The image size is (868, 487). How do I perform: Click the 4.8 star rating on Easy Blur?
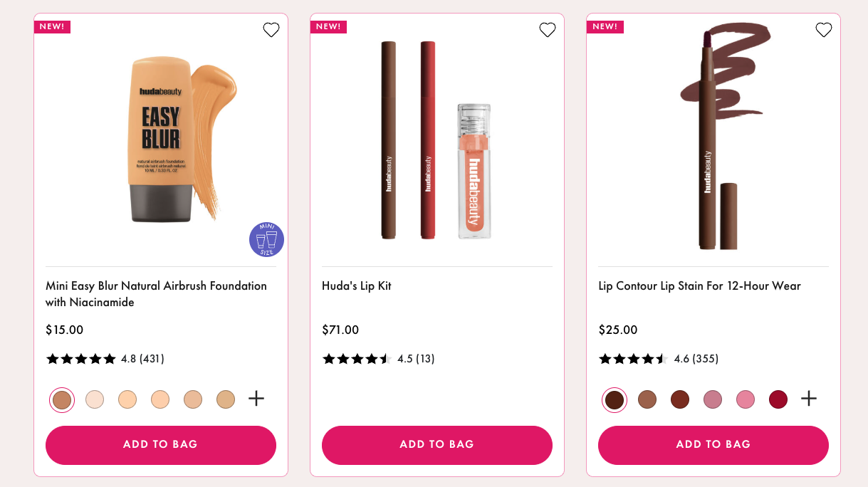pyautogui.click(x=80, y=359)
